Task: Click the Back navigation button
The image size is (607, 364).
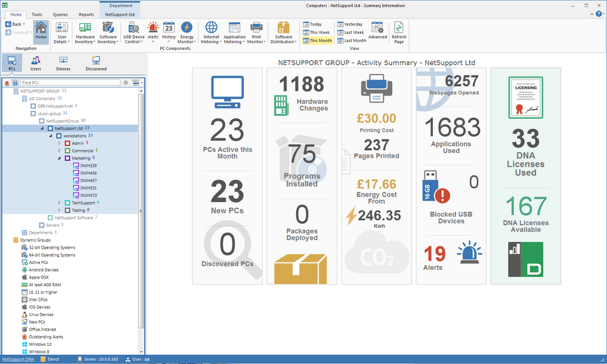Action: point(16,24)
